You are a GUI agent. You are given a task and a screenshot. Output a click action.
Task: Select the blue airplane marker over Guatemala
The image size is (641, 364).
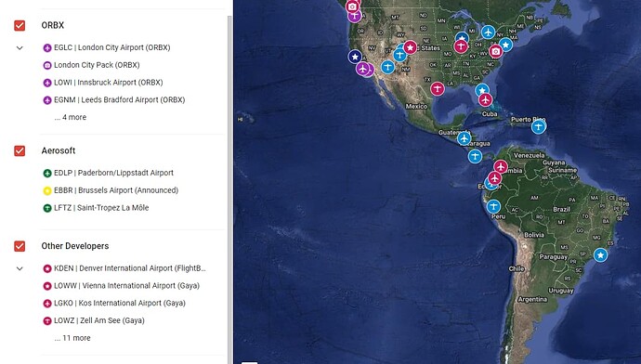(x=464, y=138)
